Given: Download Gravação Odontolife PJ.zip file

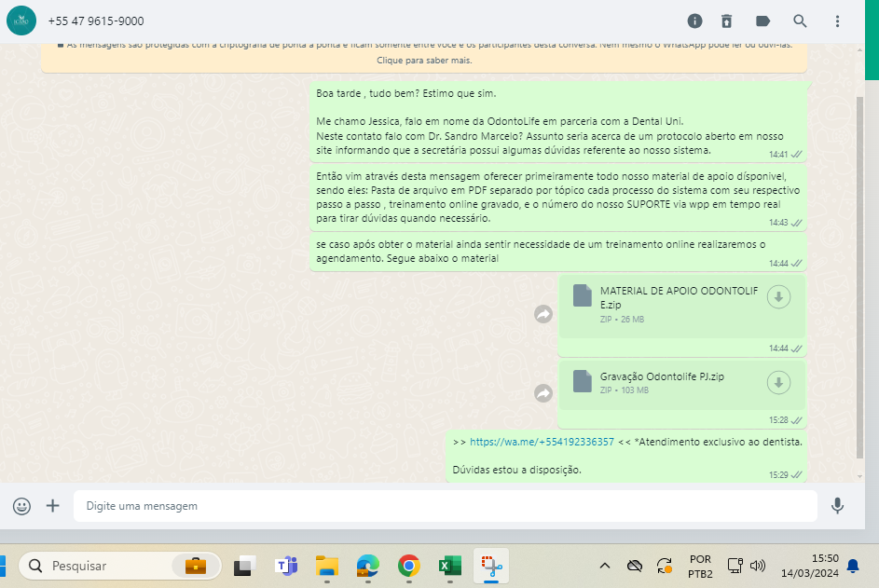Looking at the screenshot, I should [778, 383].
